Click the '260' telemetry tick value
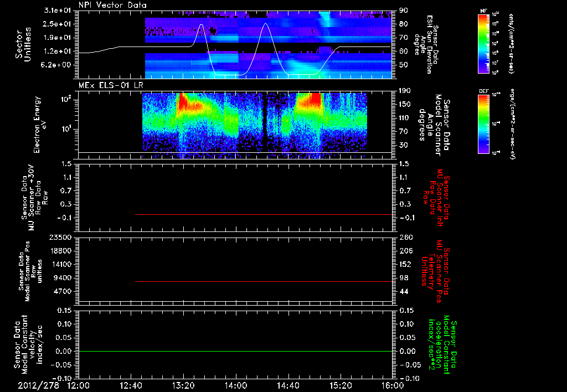Image resolution: width=567 pixels, height=392 pixels. 406,237
